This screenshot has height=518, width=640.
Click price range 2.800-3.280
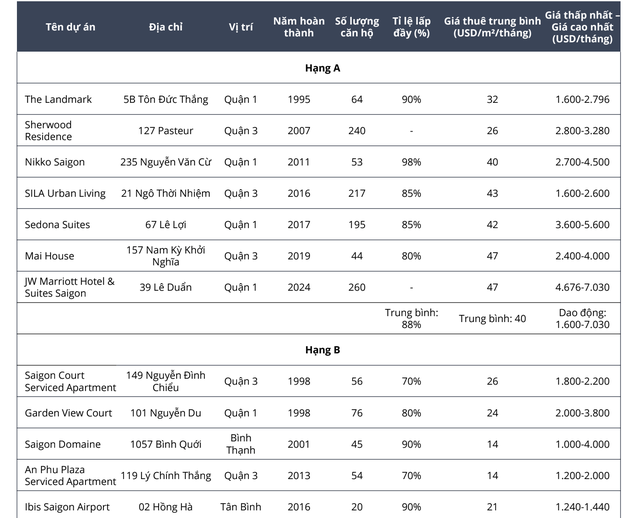(x=582, y=131)
